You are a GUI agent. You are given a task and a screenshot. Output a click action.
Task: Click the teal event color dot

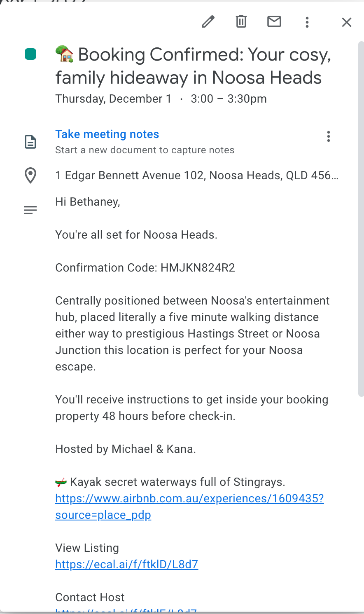pos(30,54)
